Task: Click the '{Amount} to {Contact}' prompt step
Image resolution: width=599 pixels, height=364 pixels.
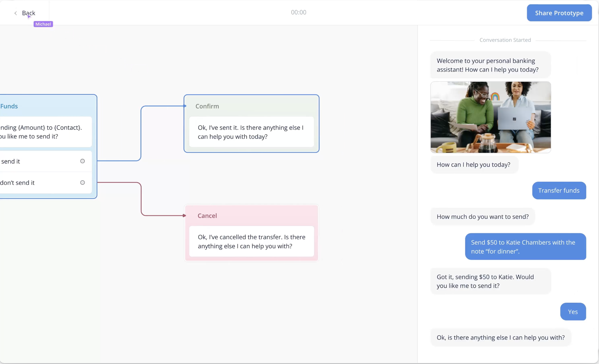Action: (x=46, y=132)
